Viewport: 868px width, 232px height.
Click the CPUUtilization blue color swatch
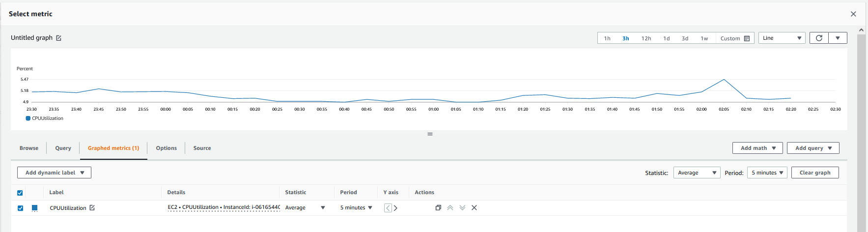35,208
